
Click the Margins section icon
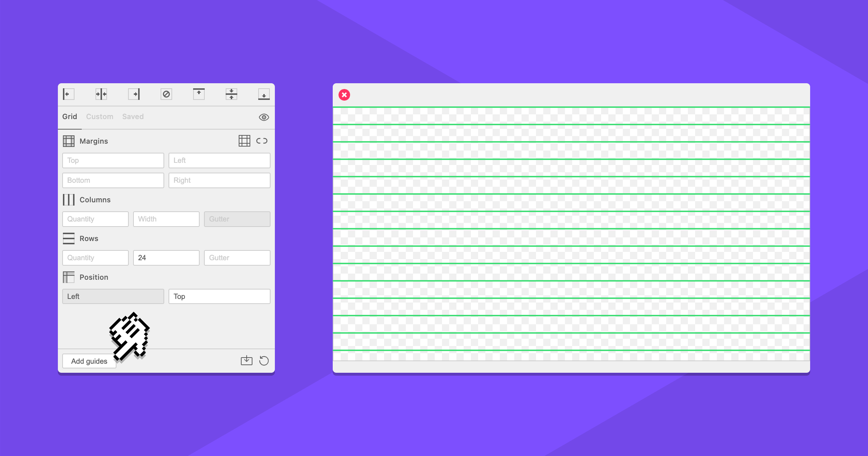click(69, 141)
